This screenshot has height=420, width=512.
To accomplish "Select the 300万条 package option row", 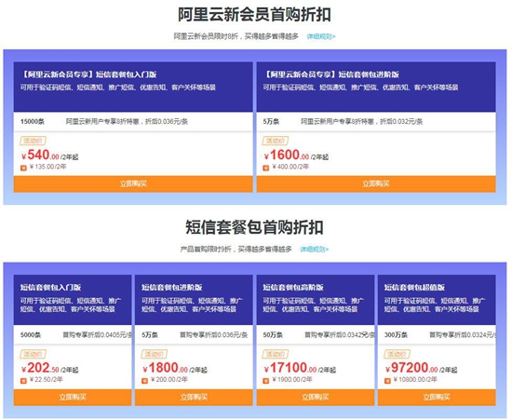I will [x=437, y=334].
